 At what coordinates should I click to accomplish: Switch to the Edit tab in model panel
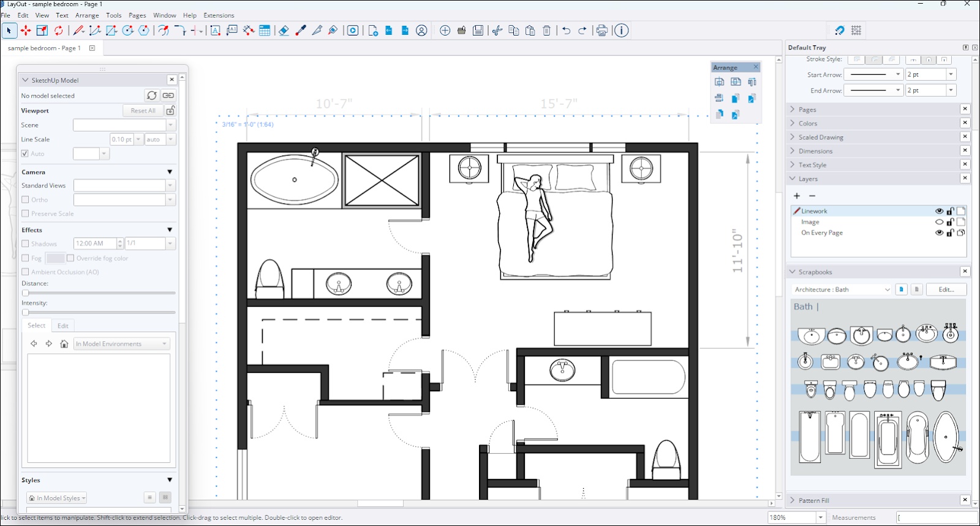click(x=63, y=326)
